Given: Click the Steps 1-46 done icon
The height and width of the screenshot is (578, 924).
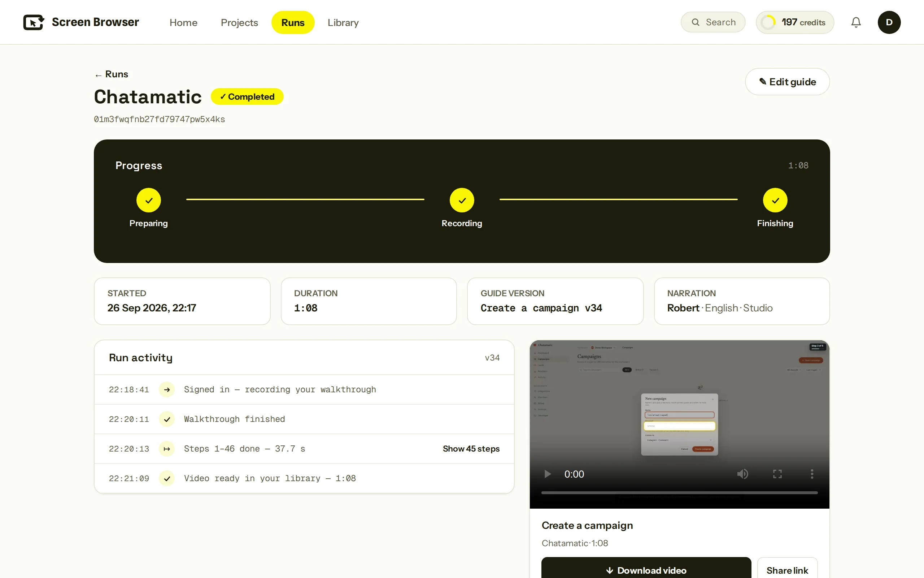Looking at the screenshot, I should [167, 449].
